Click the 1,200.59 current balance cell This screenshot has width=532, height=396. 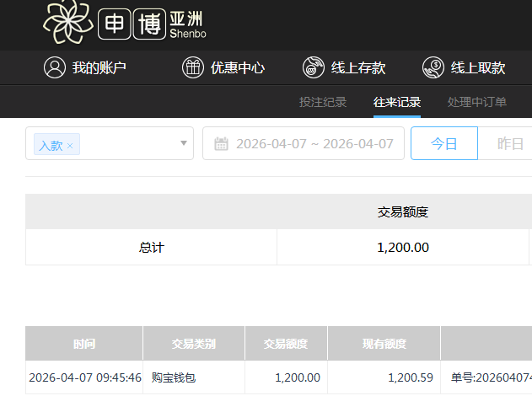pos(384,377)
